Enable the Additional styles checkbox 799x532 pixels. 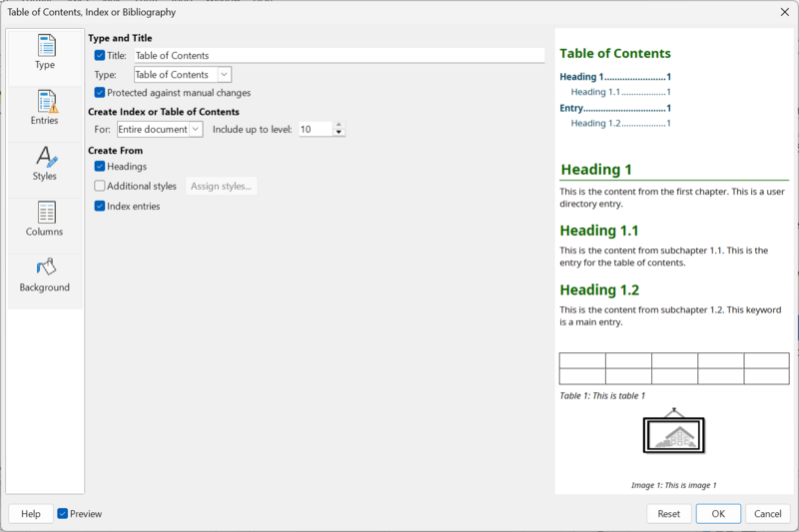pos(100,186)
